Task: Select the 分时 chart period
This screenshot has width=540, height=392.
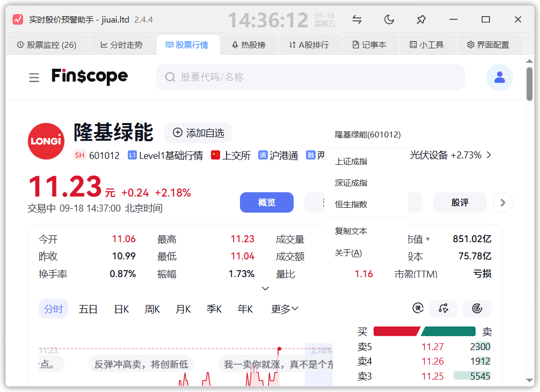Action: point(53,309)
